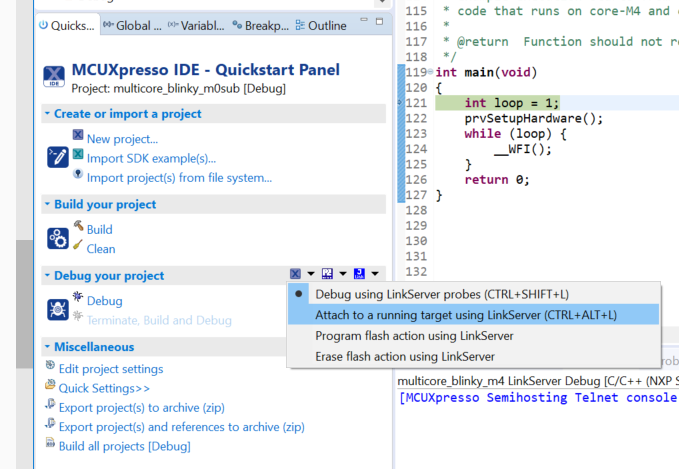Click the instruction pointer marker at line 121
This screenshot has width=679, height=469.
coord(401,103)
